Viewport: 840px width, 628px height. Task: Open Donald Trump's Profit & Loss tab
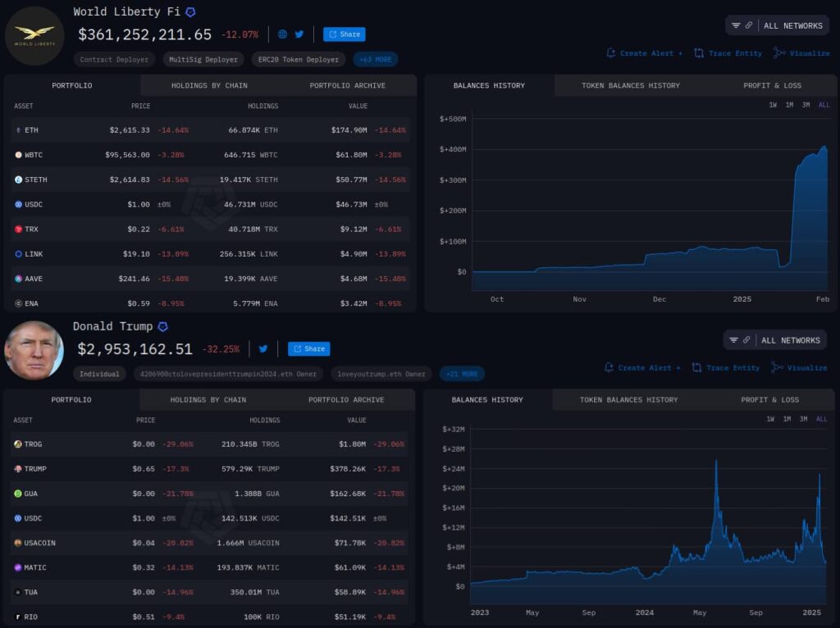click(769, 399)
